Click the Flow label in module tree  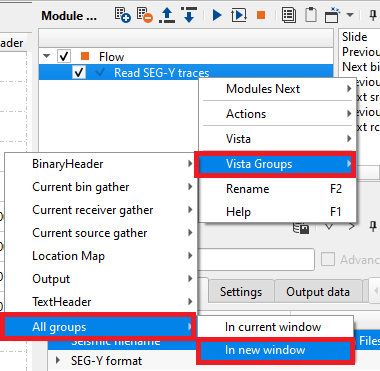point(111,57)
